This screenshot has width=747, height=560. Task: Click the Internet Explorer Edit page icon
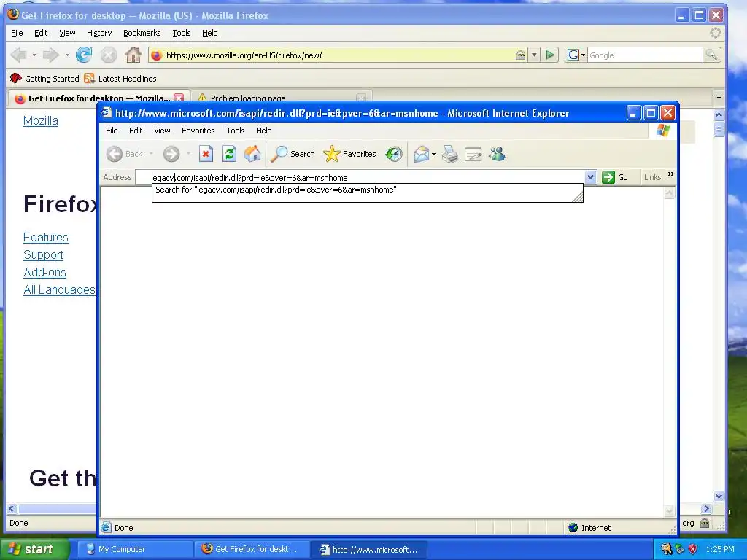(473, 154)
